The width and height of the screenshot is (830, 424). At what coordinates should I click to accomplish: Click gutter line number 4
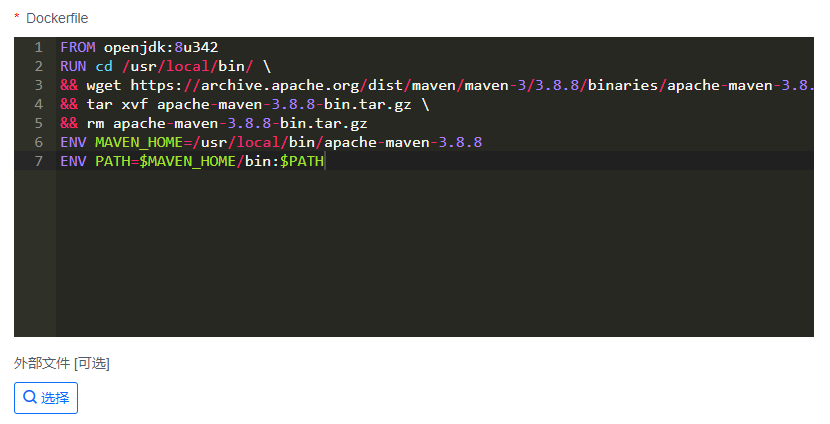coord(39,104)
